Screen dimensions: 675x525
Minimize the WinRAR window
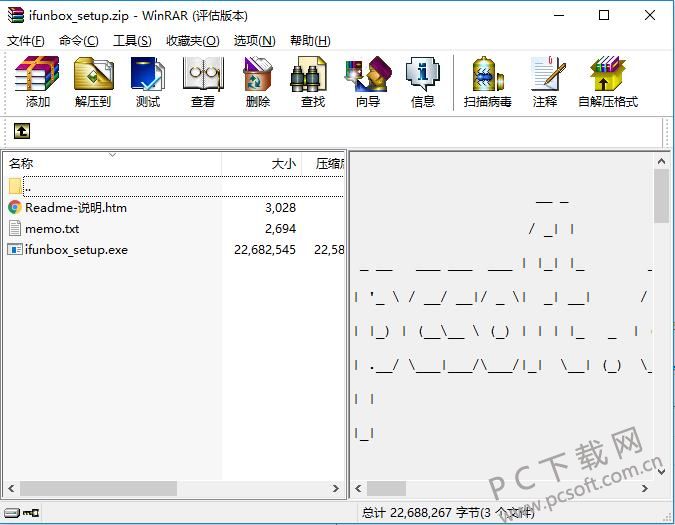tap(559, 15)
